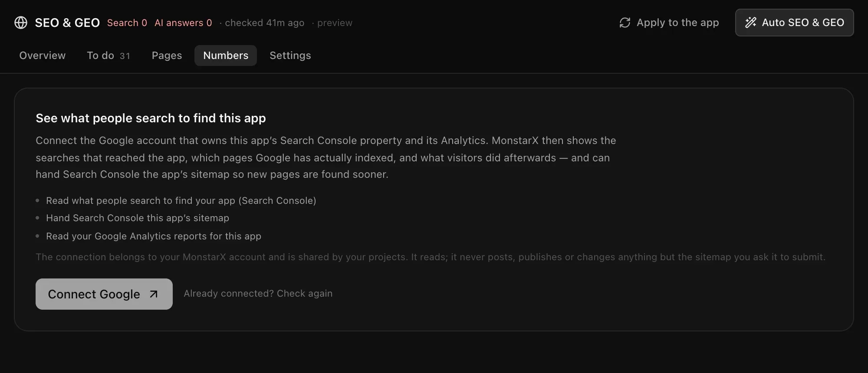The image size is (868, 373).
Task: Click the 31 count badge on To do
Action: pos(125,56)
